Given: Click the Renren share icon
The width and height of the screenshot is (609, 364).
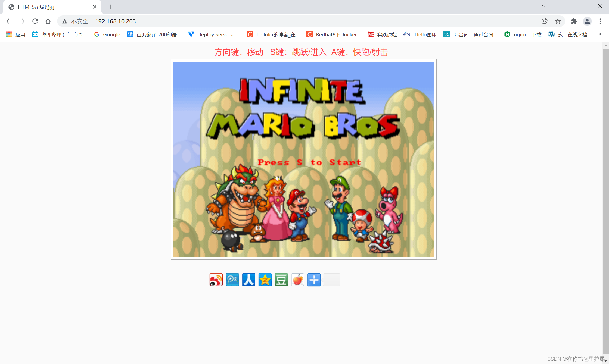Looking at the screenshot, I should point(248,280).
